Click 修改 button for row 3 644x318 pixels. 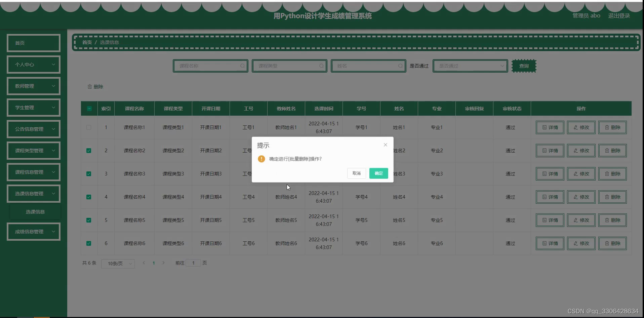pyautogui.click(x=581, y=174)
